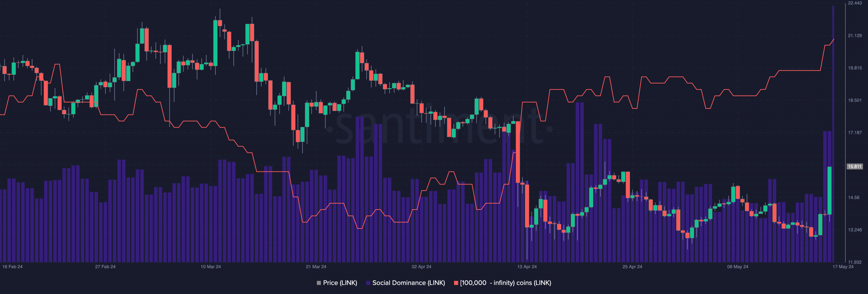Click the 18.501 y-axis value

click(855, 100)
